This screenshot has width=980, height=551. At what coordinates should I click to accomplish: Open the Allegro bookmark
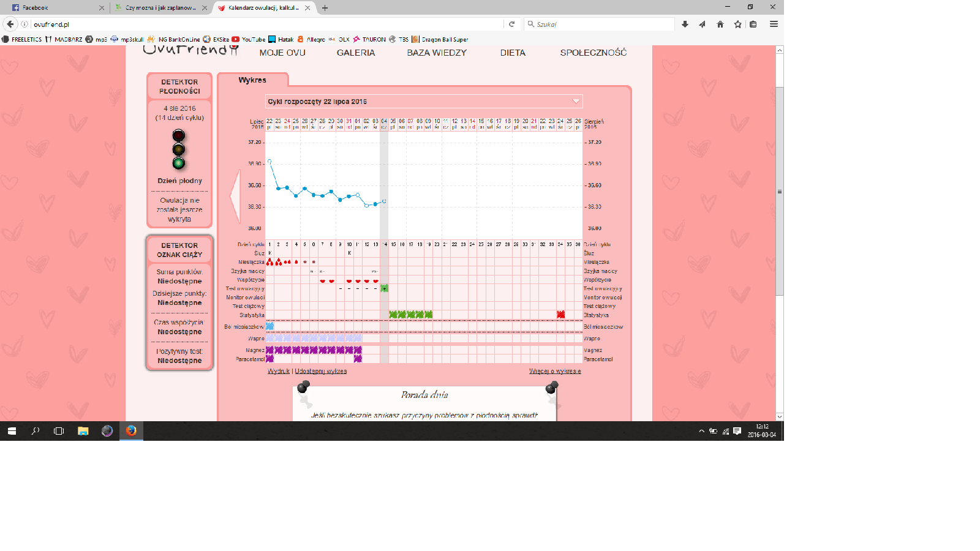[311, 39]
